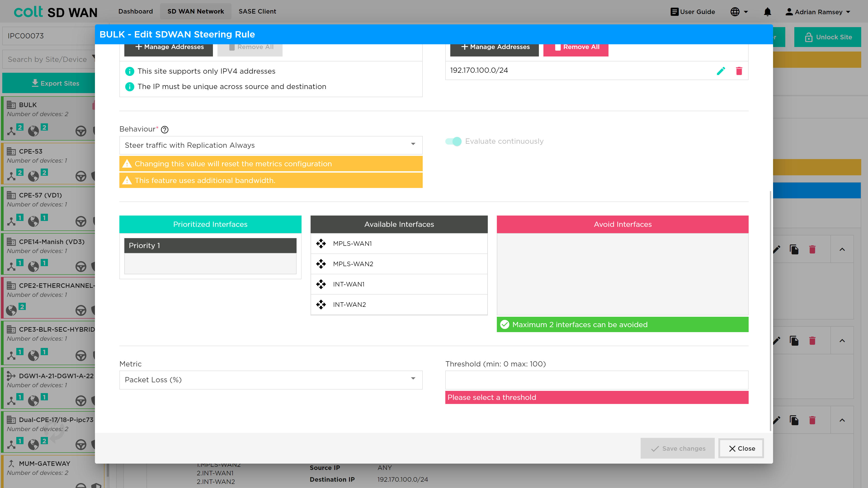Viewport: 868px width, 488px height.
Task: Collapse the top steering rule chevron
Action: point(842,250)
